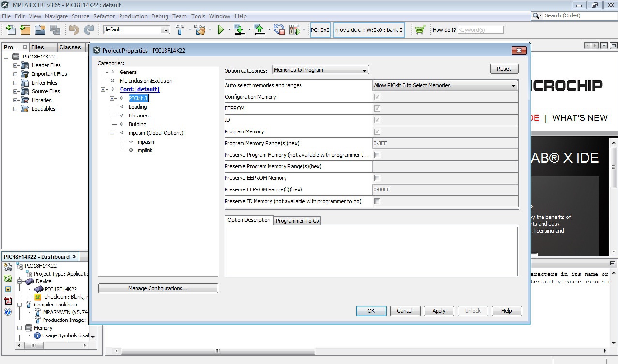Click the blue square icon on the Dashboard sidebar

click(x=7, y=289)
